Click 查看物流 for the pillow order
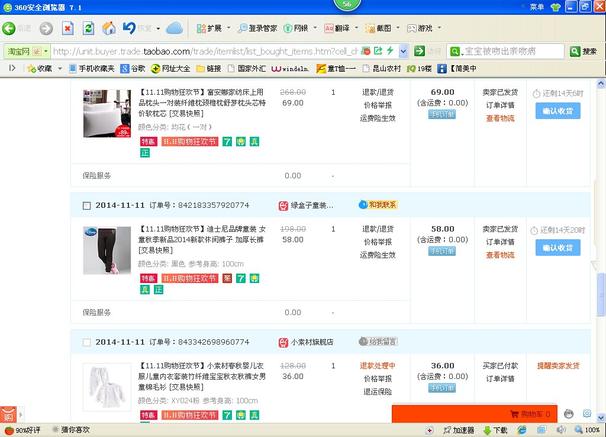Viewport: 606px width, 437px height. [500, 118]
